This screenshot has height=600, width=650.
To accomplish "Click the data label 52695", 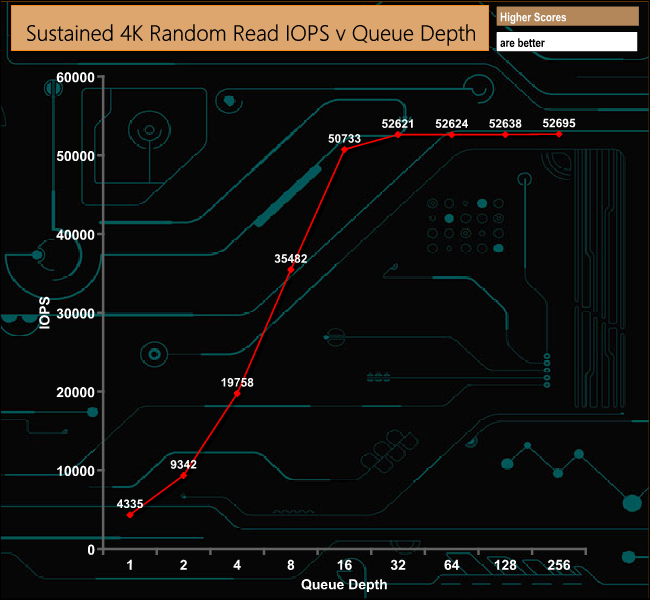I will point(559,123).
